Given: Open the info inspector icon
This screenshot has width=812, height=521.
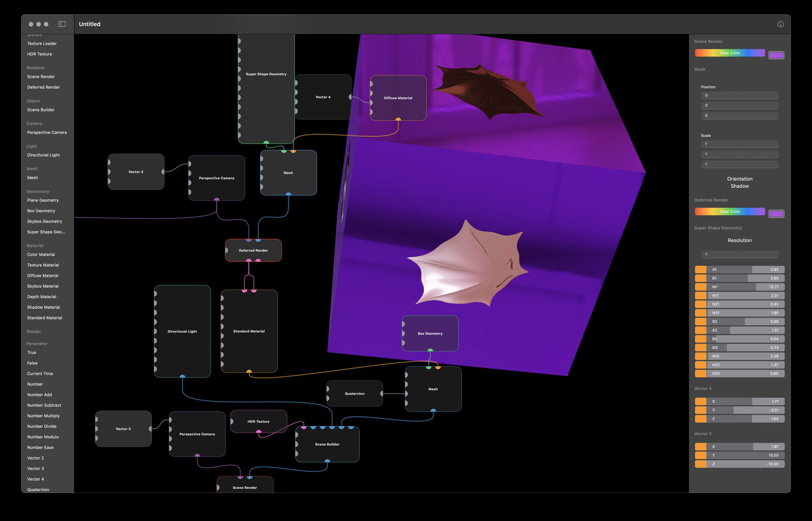Looking at the screenshot, I should click(780, 24).
